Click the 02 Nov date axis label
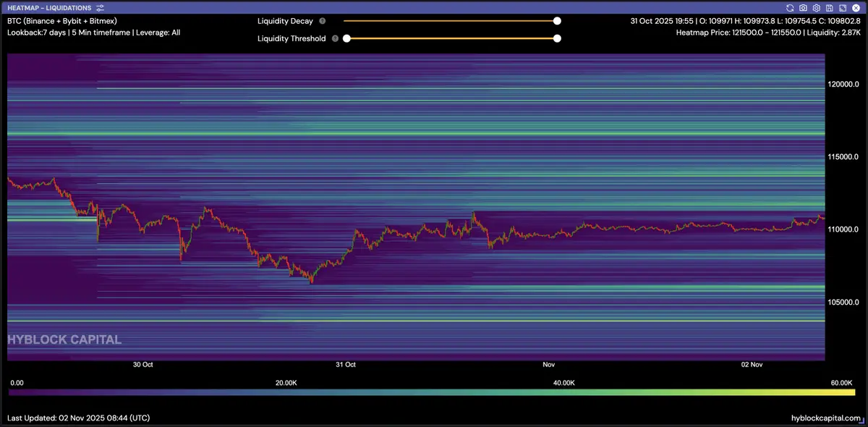Image resolution: width=868 pixels, height=427 pixels. click(x=753, y=365)
